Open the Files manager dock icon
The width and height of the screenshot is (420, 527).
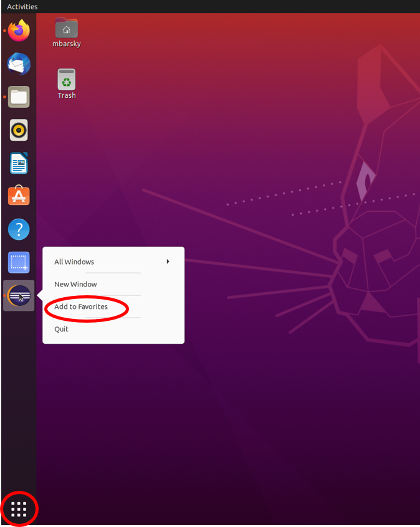click(x=19, y=97)
